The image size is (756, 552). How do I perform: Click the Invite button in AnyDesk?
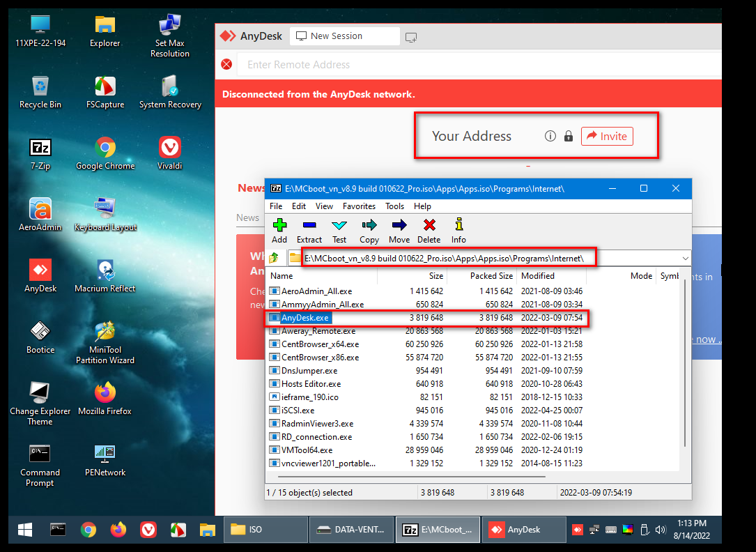pos(607,137)
